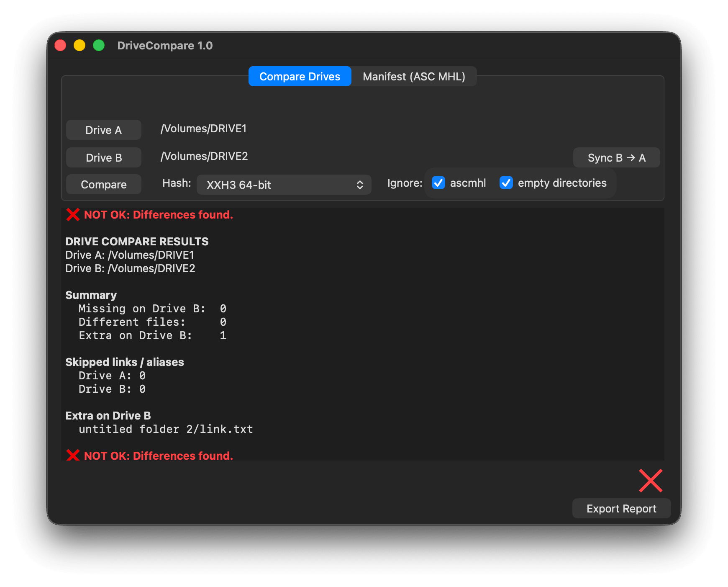Select the untitled folder 2/link.txt result entry
The width and height of the screenshot is (728, 587).
(166, 429)
